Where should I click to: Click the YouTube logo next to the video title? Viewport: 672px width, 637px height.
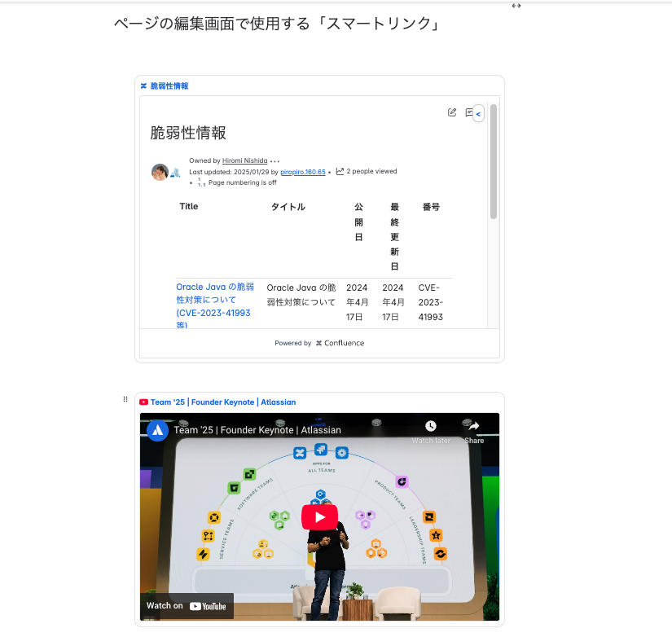pyautogui.click(x=144, y=401)
